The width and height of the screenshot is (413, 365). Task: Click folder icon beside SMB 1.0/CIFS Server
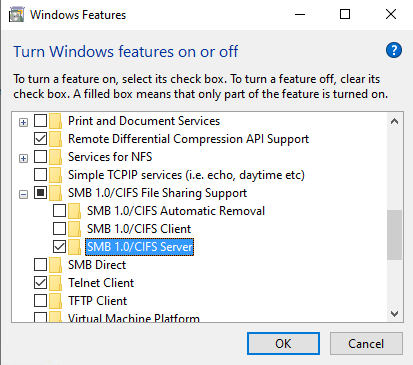(74, 247)
